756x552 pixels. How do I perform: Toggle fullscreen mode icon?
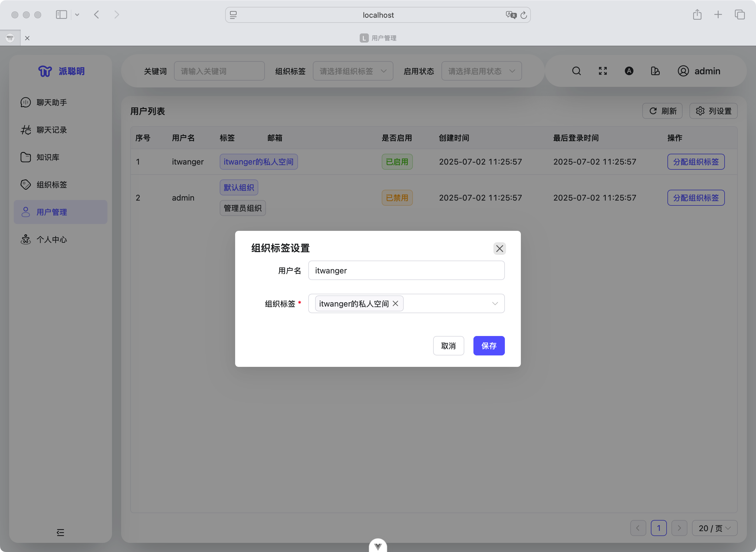coord(603,71)
